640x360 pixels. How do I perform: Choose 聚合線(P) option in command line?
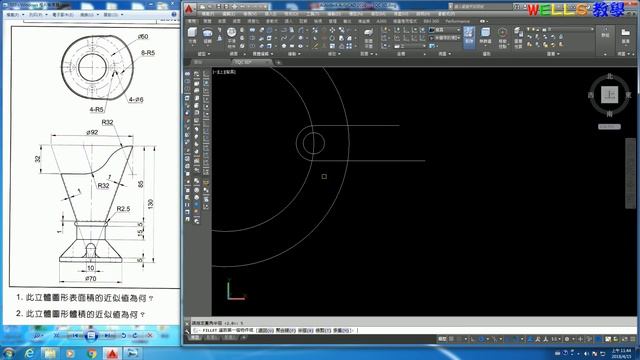point(285,331)
